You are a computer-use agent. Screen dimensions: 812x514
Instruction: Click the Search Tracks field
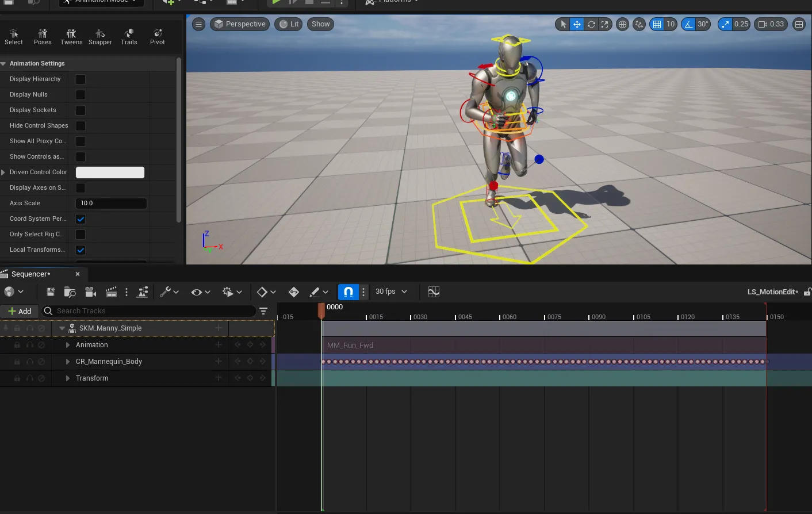148,311
